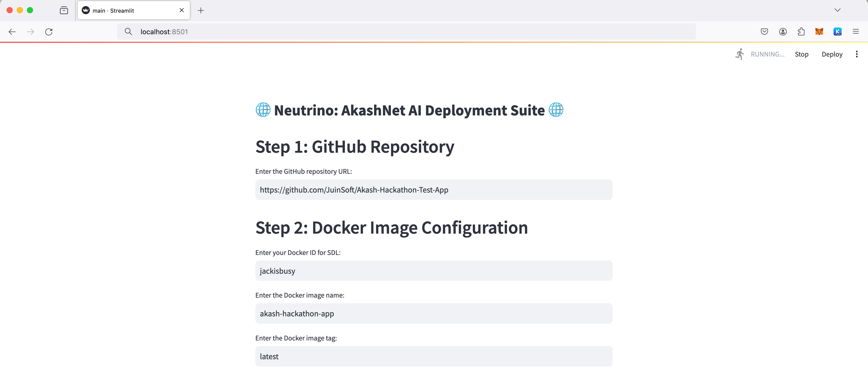Click the Docker image tag field

click(x=434, y=356)
